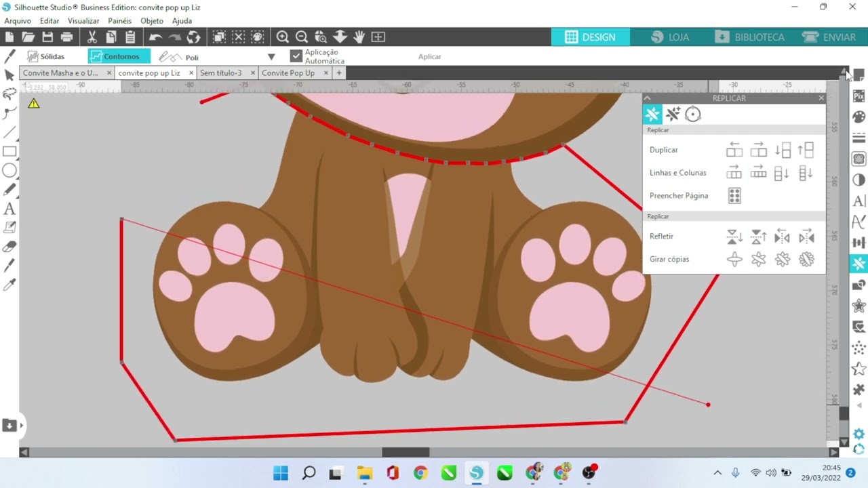
Task: Switch to advanced replicate tab with plus
Action: [673, 114]
